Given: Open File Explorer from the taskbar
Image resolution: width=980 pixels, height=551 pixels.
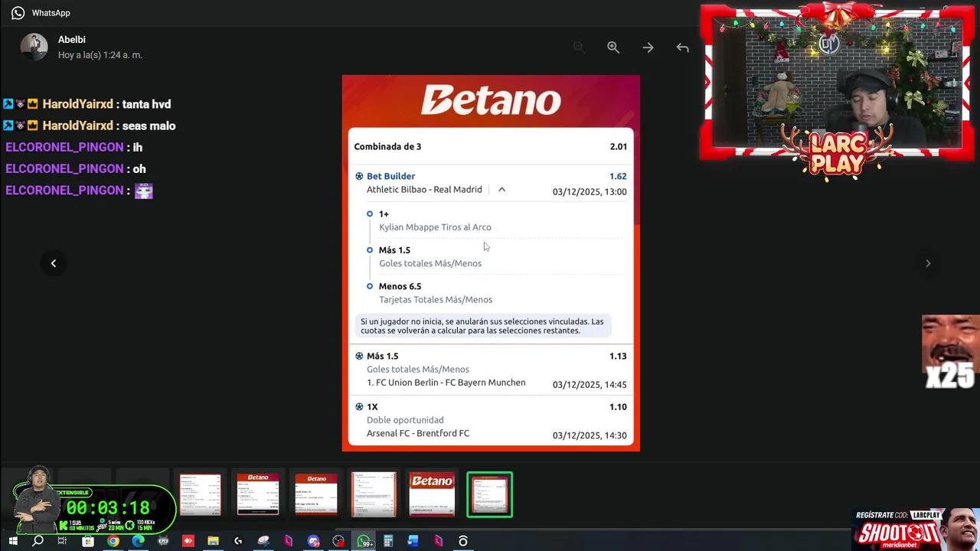Looking at the screenshot, I should tap(213, 541).
